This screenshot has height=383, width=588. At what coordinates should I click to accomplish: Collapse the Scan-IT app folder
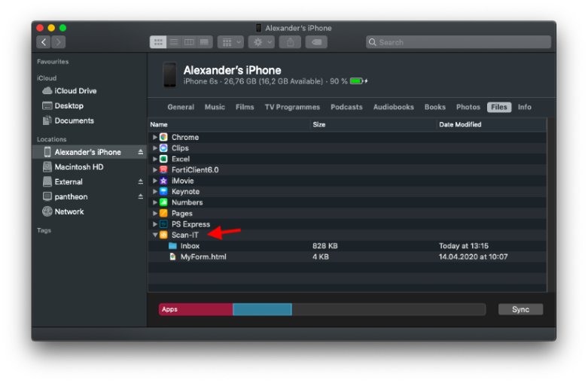[x=154, y=235]
